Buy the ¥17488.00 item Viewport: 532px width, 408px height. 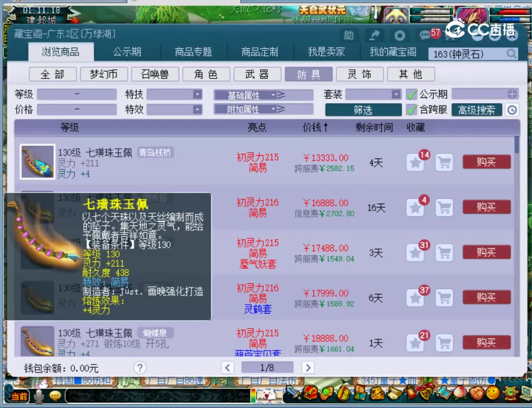click(x=487, y=252)
